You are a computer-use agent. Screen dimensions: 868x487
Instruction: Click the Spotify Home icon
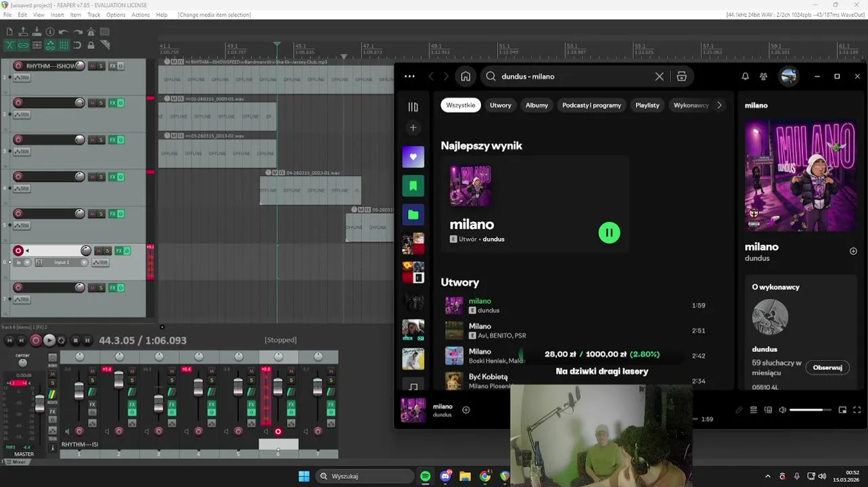pyautogui.click(x=465, y=76)
